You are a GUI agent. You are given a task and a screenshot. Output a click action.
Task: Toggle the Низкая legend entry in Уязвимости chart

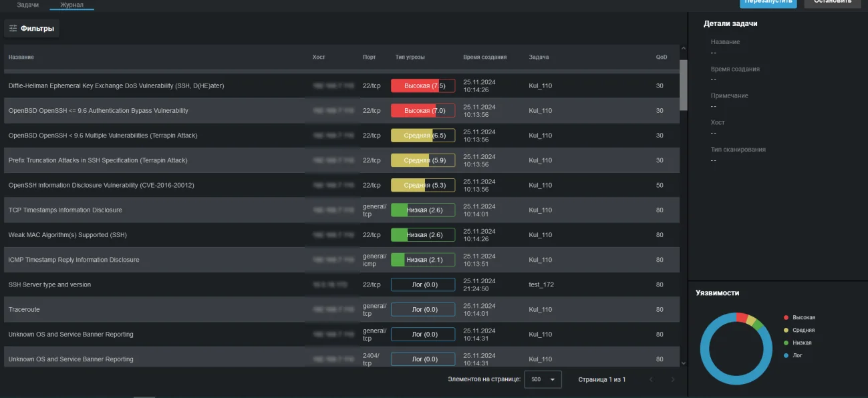(x=798, y=343)
